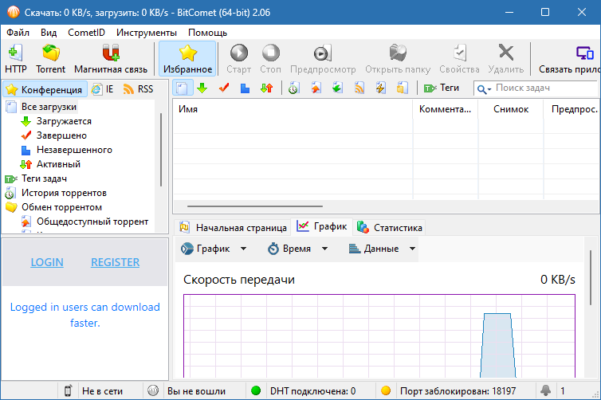Toggle the Избранное favorites panel
The height and width of the screenshot is (400, 601).
(x=187, y=59)
